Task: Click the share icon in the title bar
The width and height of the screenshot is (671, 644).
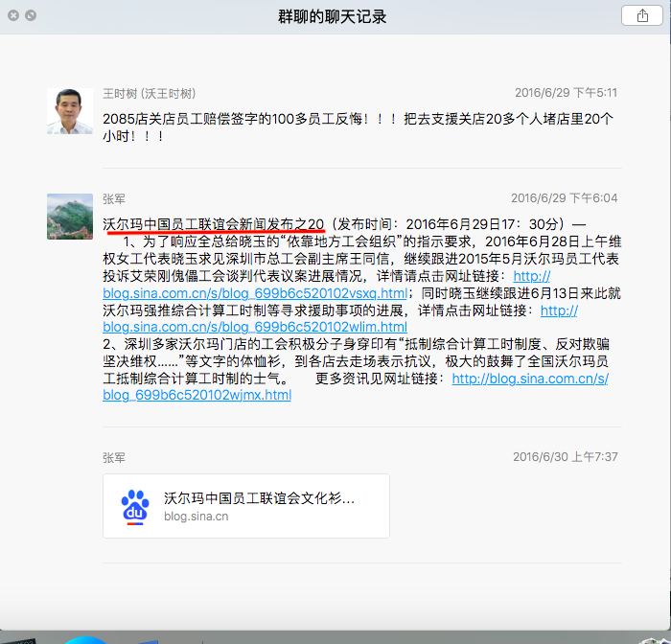Action: 642,16
